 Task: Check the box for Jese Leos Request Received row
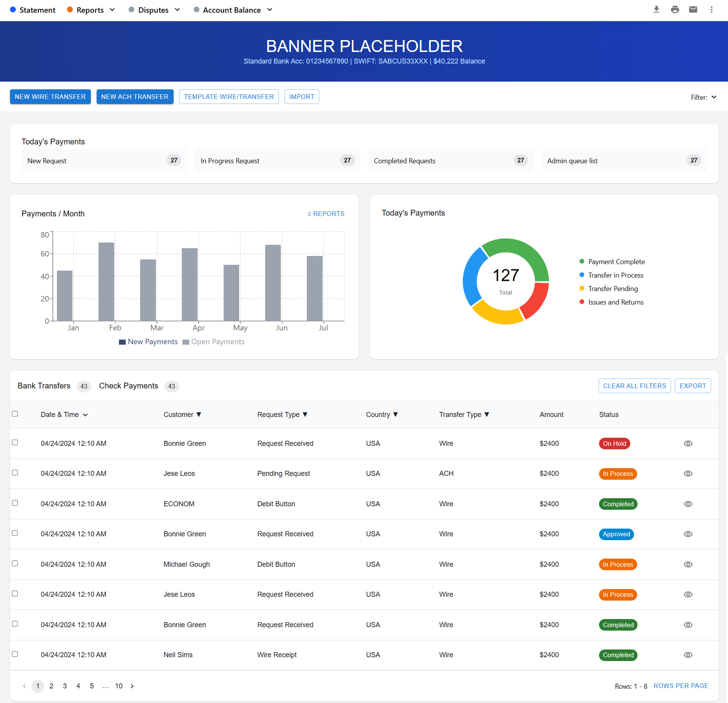15,593
